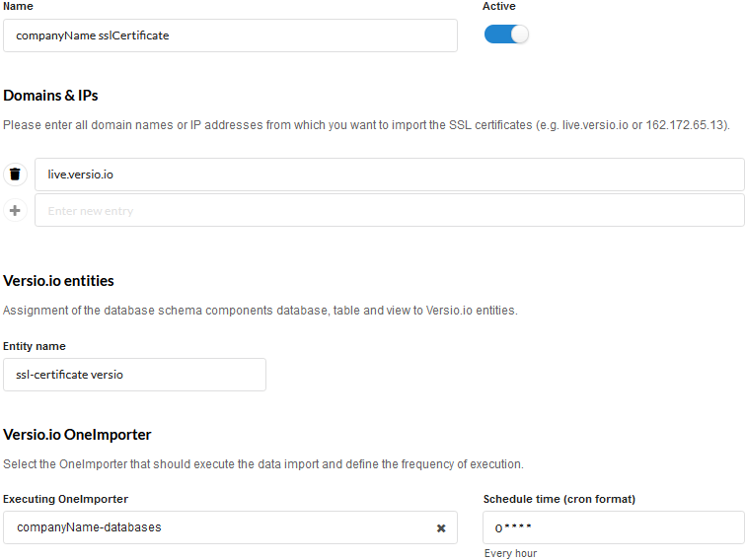
Task: Clear the companyName-databases OneImporter selection
Action: (441, 528)
